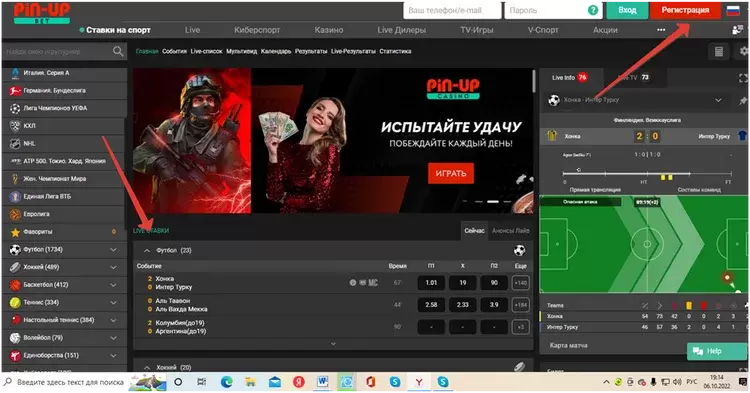Collapse the Футбол (23) live section
750x393 pixels.
click(x=147, y=251)
